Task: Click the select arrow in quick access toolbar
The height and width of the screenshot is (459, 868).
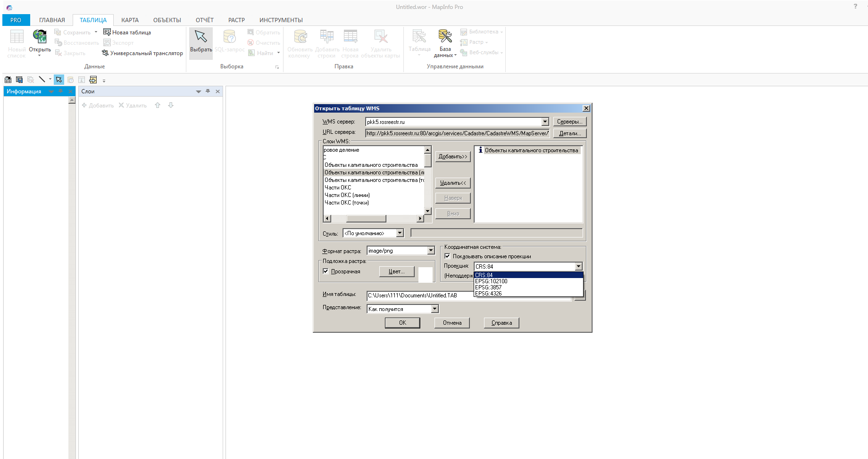Action: click(x=58, y=80)
